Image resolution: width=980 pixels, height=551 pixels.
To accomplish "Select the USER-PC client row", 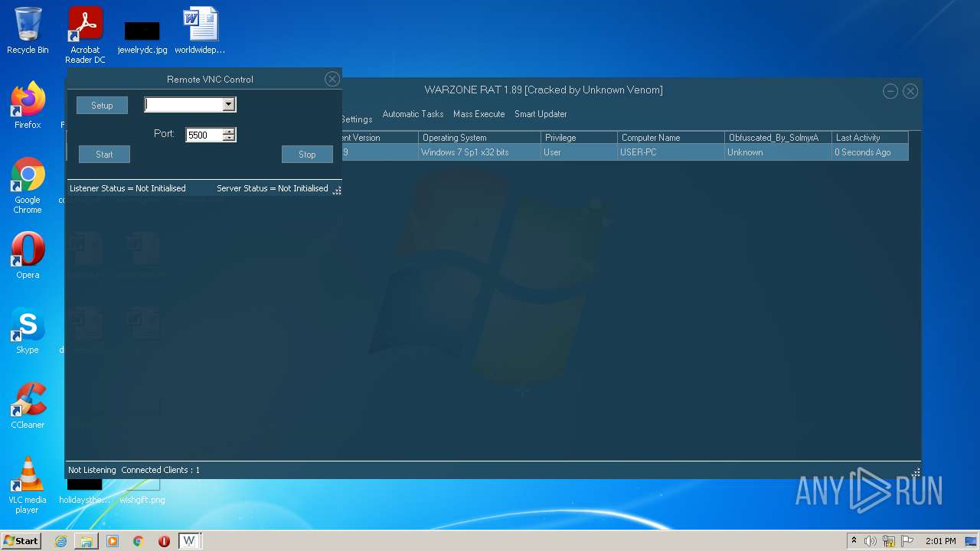I will pos(625,152).
